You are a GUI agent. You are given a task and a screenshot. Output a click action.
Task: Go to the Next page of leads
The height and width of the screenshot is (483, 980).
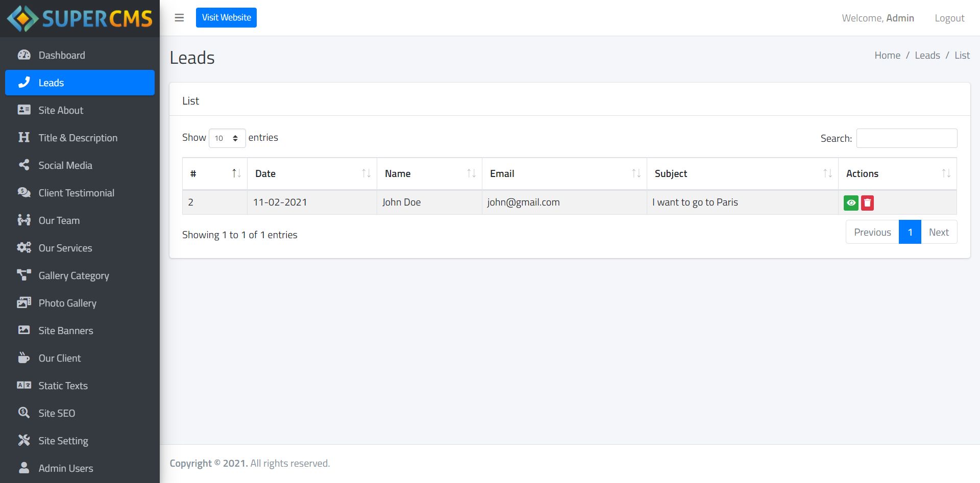(x=939, y=232)
